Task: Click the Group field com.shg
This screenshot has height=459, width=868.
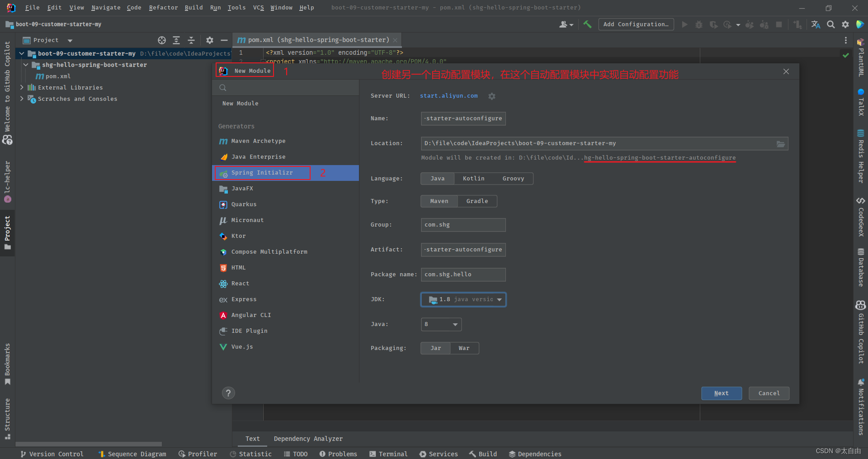Action: point(463,225)
